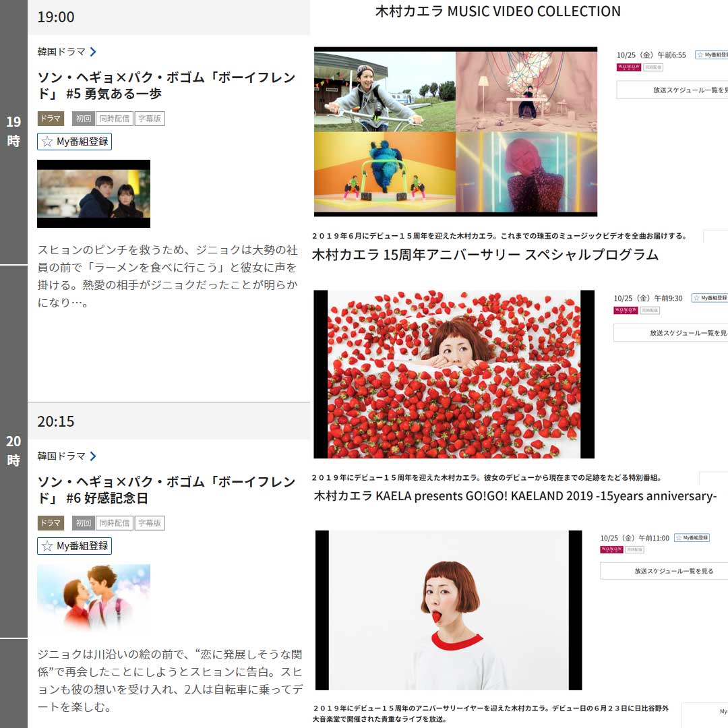Click date text 10/25（金）午前9:30
This screenshot has width=728, height=728.
[648, 298]
